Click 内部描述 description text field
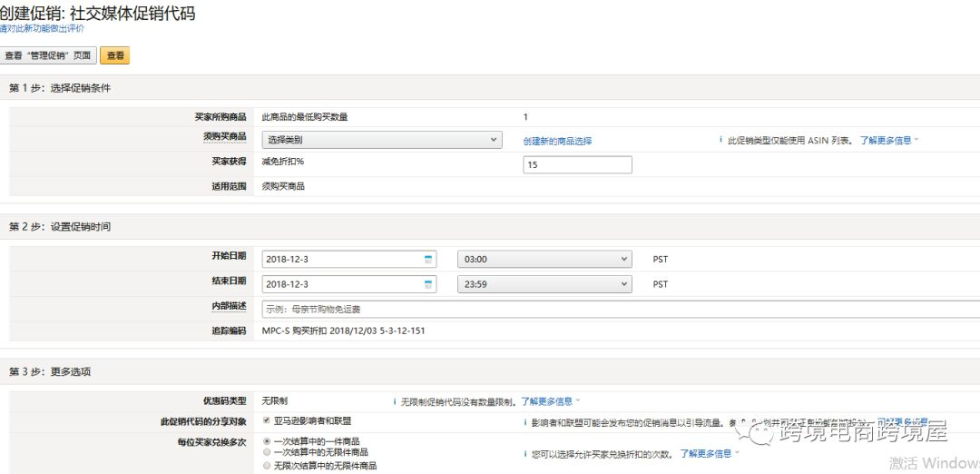The width and height of the screenshot is (980, 474). click(x=621, y=309)
